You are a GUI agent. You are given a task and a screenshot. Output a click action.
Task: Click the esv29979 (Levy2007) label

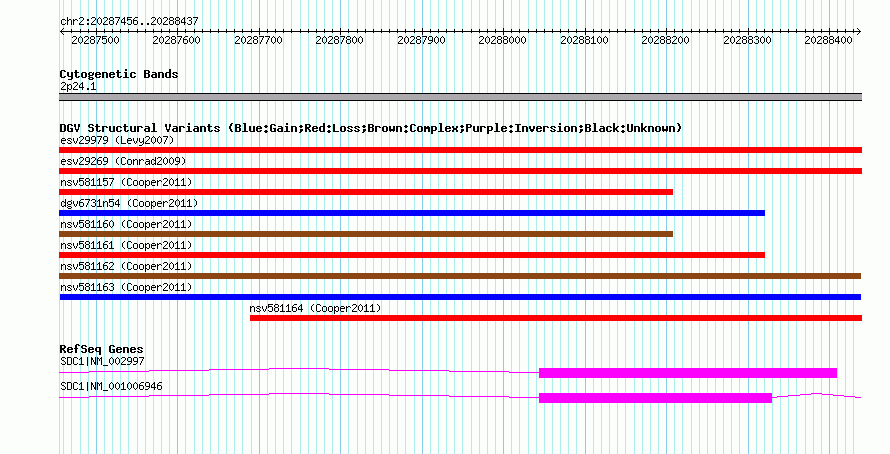coord(117,140)
